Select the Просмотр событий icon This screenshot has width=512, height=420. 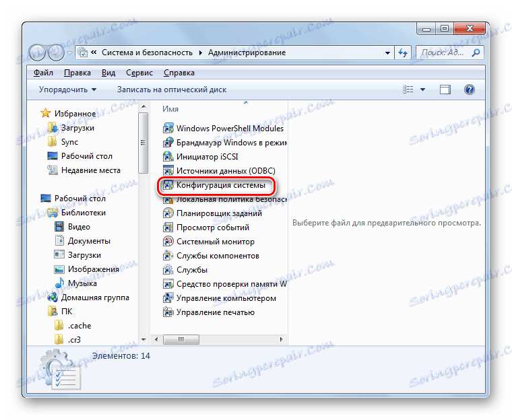coord(168,228)
